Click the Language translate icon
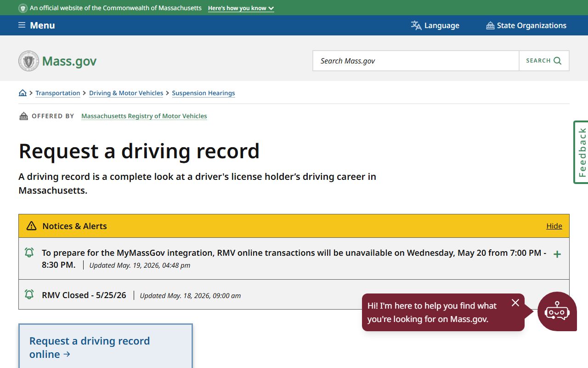This screenshot has height=368, width=588. [x=416, y=25]
